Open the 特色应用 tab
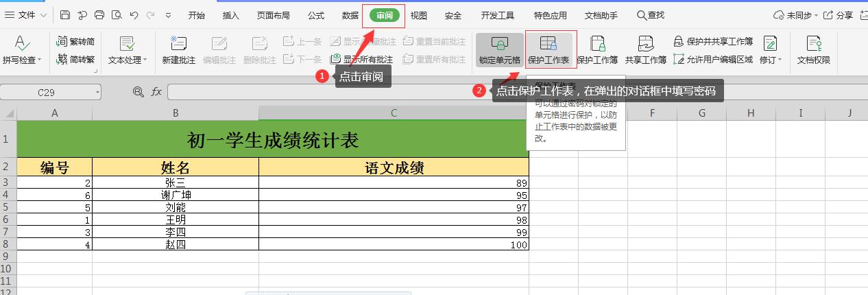 point(551,15)
